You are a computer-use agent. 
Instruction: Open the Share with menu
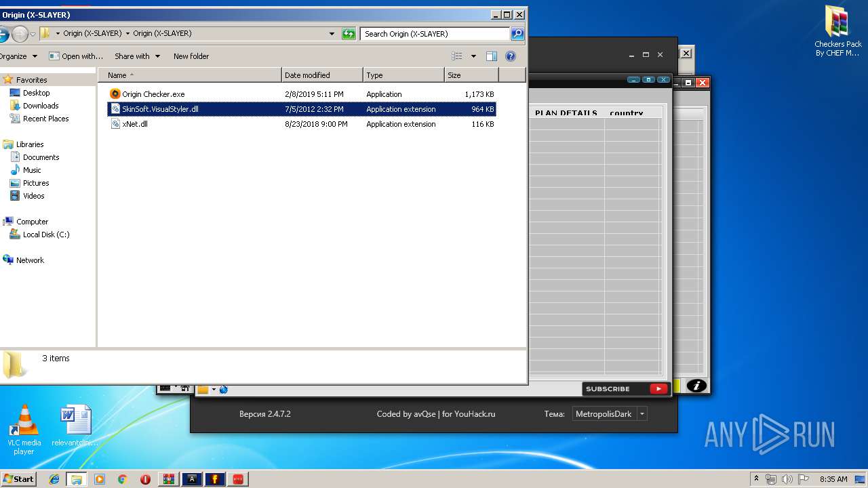pyautogui.click(x=137, y=56)
